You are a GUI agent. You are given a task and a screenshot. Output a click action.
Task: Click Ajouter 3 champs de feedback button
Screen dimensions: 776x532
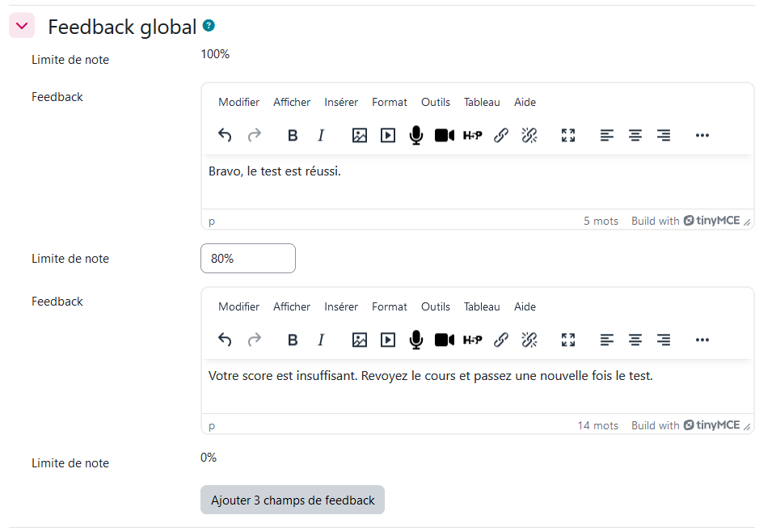coord(293,500)
